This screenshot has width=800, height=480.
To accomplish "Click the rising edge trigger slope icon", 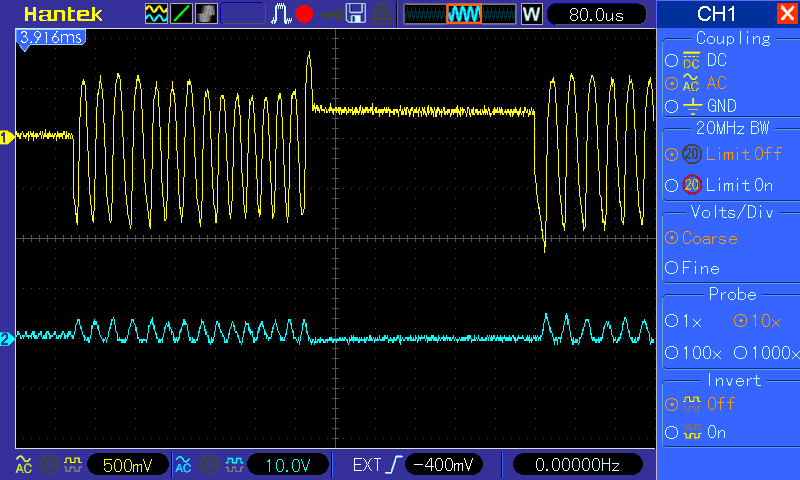I will [x=395, y=465].
